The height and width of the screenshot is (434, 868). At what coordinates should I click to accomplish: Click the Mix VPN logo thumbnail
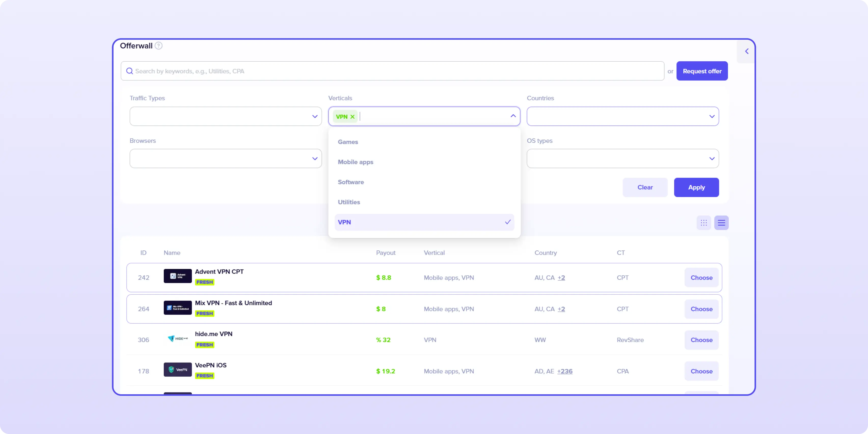tap(178, 308)
